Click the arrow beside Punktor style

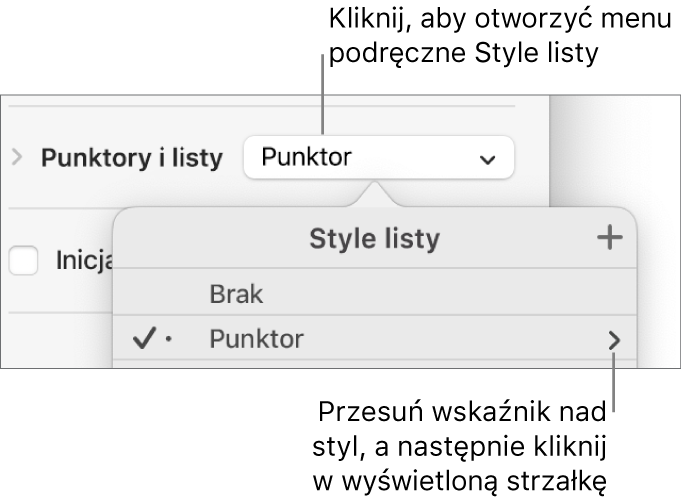click(614, 340)
